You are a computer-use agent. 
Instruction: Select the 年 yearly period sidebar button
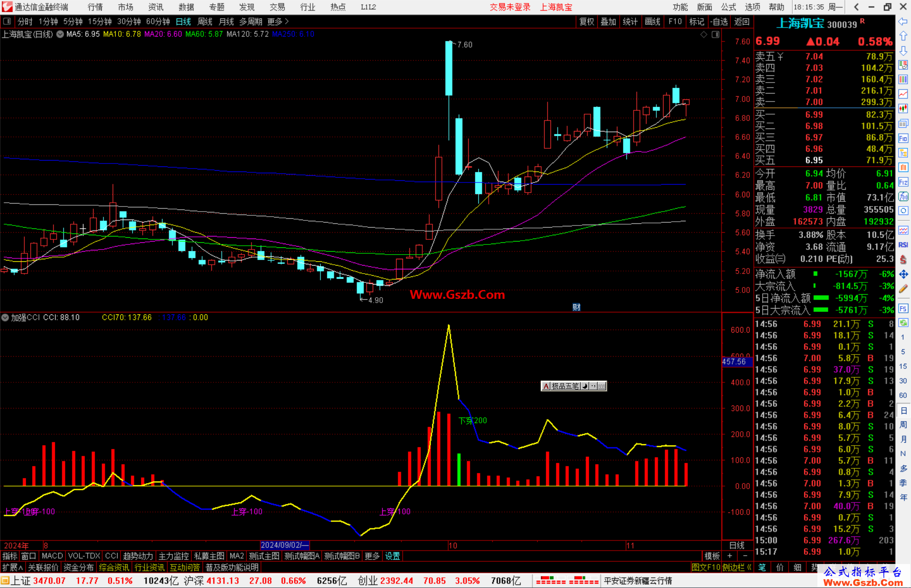(x=903, y=497)
